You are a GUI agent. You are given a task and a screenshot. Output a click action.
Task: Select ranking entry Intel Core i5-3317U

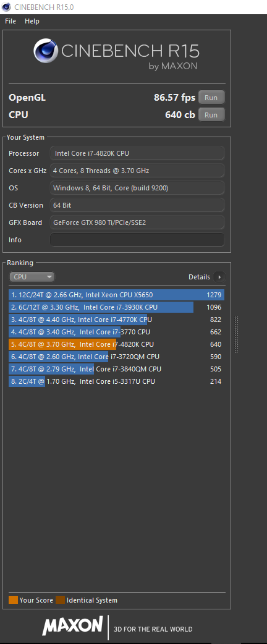117,381
